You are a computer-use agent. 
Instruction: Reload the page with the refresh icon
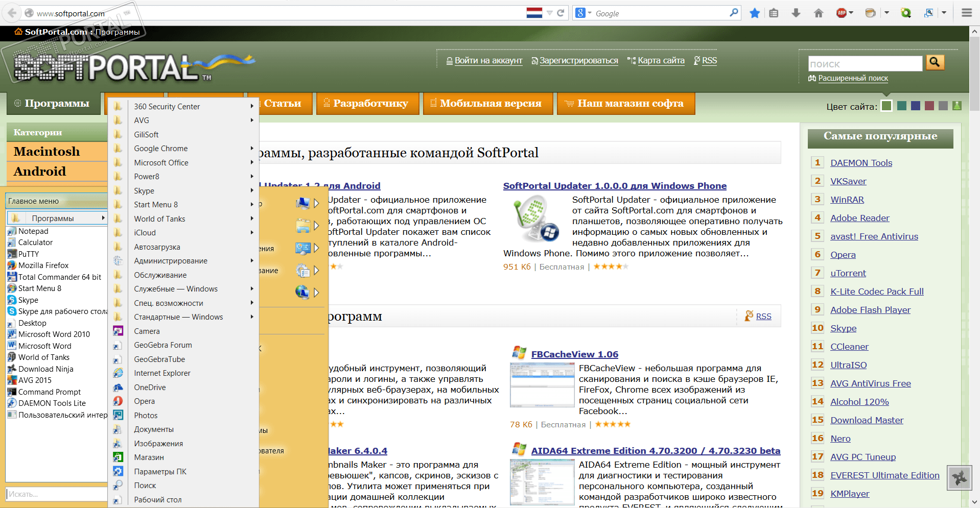561,13
